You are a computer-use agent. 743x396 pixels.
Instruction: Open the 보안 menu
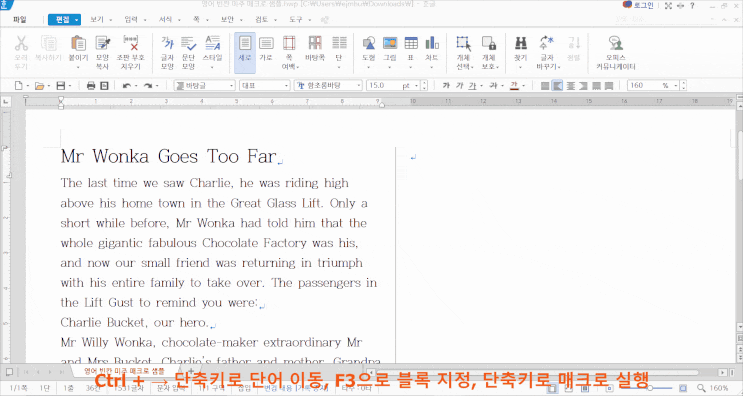(227, 19)
